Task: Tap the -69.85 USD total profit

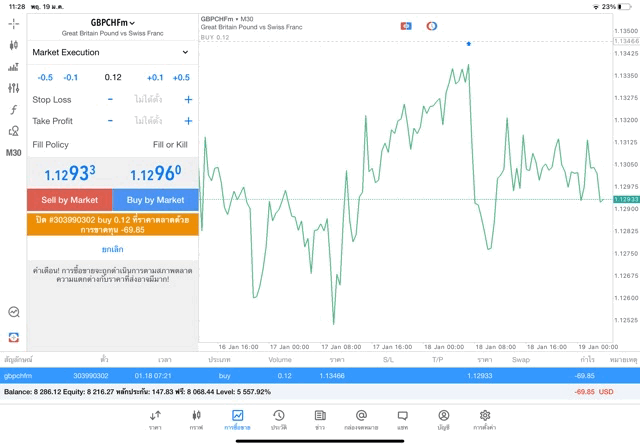Action: click(594, 392)
